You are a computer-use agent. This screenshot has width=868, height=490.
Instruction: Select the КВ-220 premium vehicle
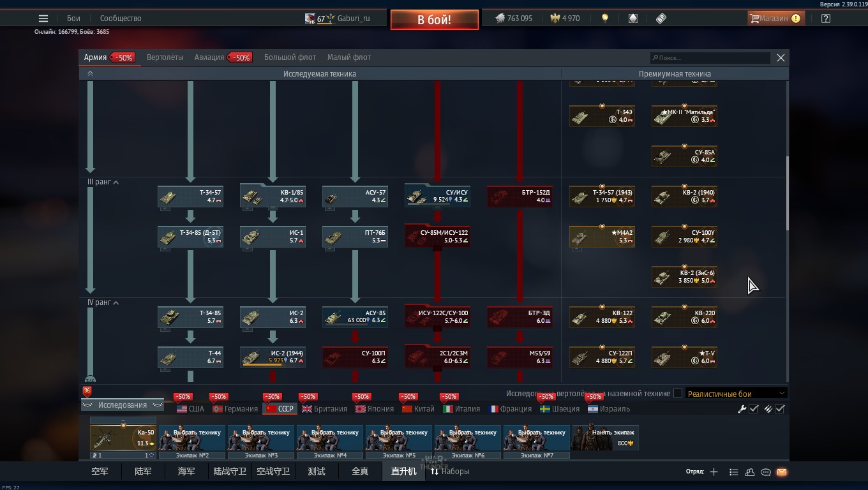[x=684, y=317]
